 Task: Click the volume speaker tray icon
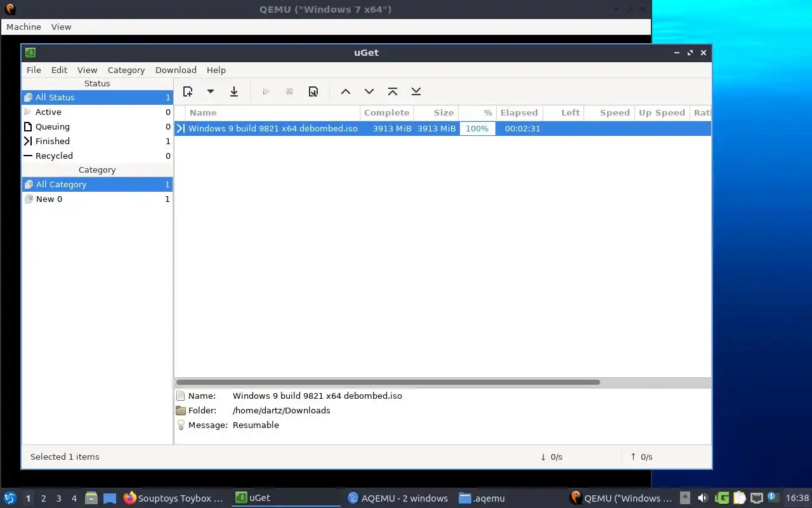(x=703, y=498)
